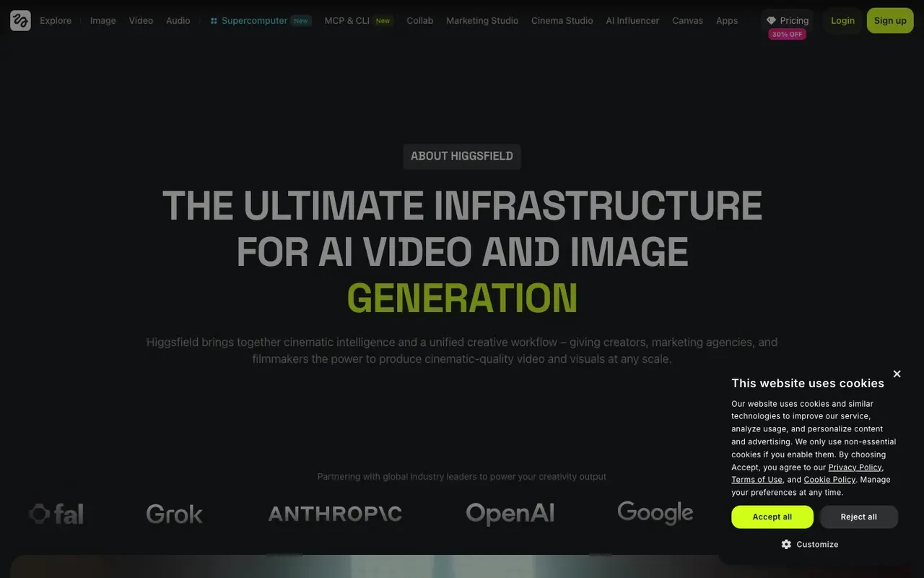This screenshot has height=578, width=924.
Task: Click the Customize gear icon
Action: pos(786,544)
